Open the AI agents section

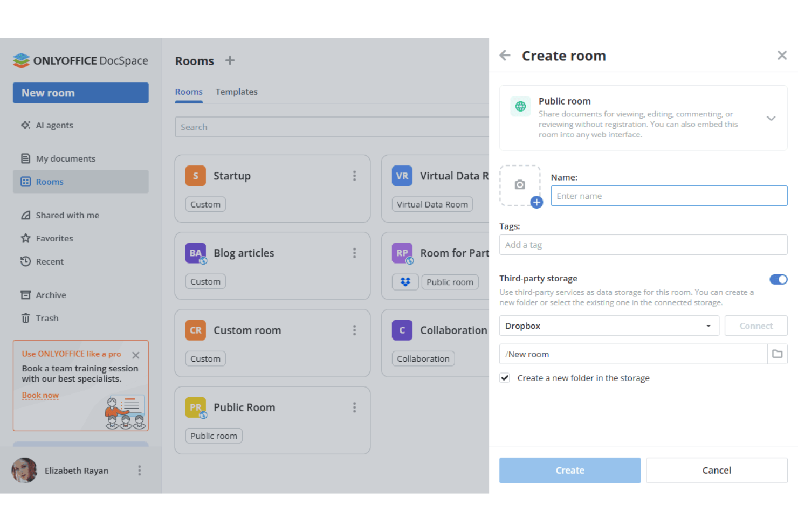(54, 125)
